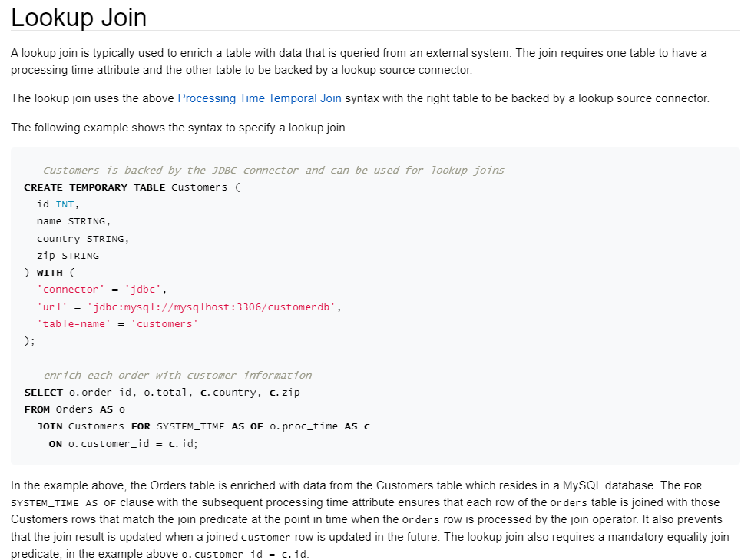Screen dimensions: 751x560
Task: Click the JDBC connector comment line in code
Action: (264, 170)
